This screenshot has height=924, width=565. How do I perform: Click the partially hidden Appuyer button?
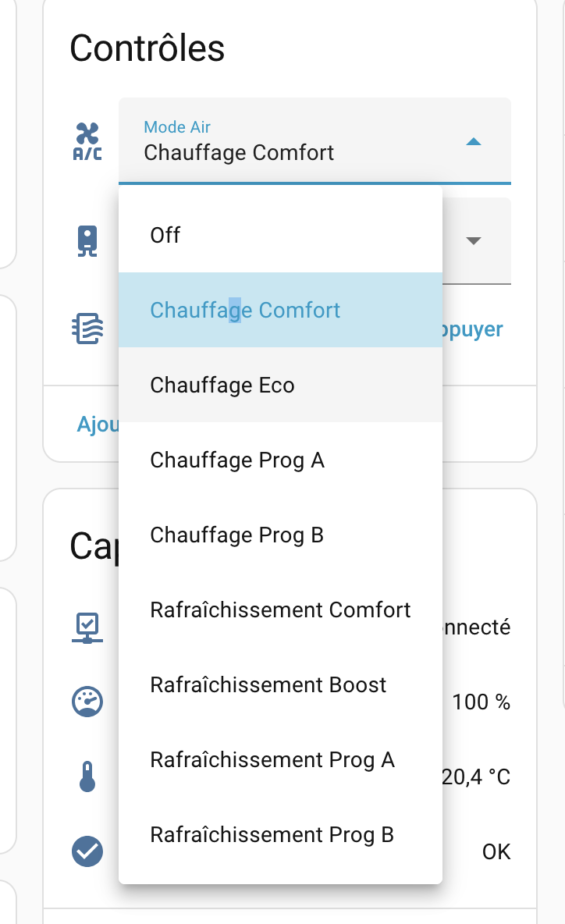point(473,329)
